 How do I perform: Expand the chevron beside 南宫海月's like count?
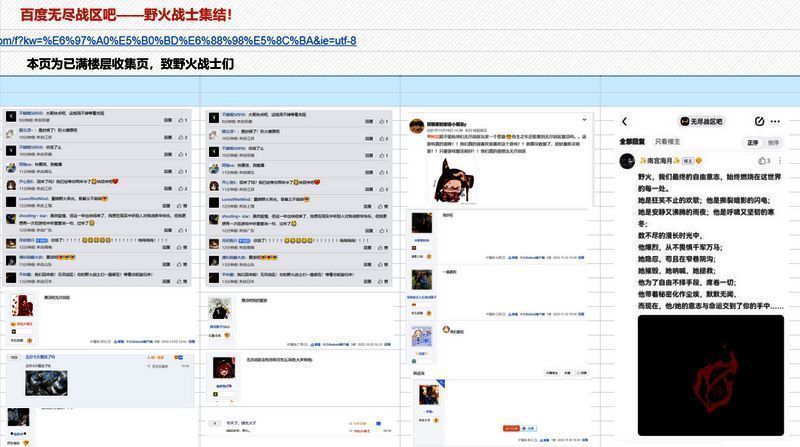point(779,160)
